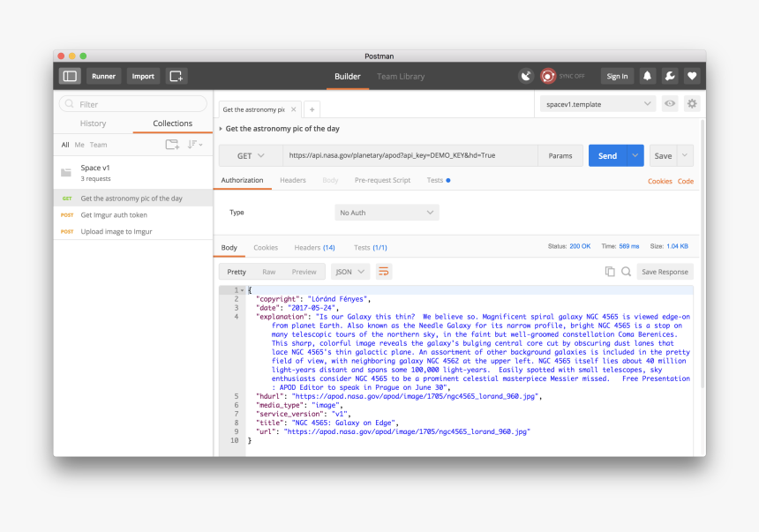Open the spacev1.template environment dropdown

(x=597, y=104)
